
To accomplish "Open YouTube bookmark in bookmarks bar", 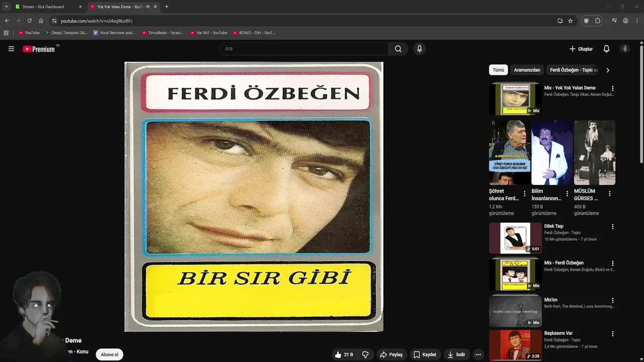I will tap(29, 33).
